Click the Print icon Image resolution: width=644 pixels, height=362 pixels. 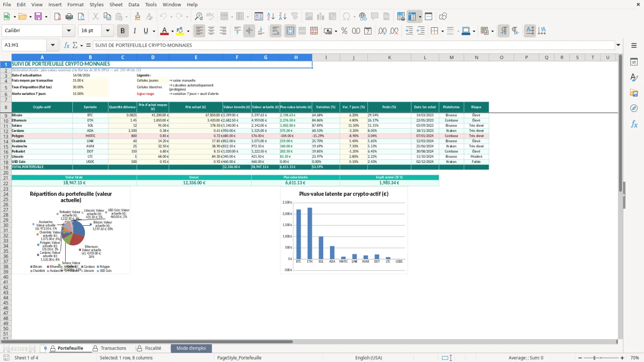[69, 16]
